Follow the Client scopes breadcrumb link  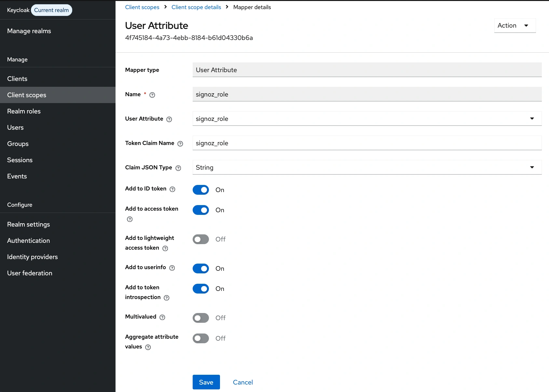[142, 7]
